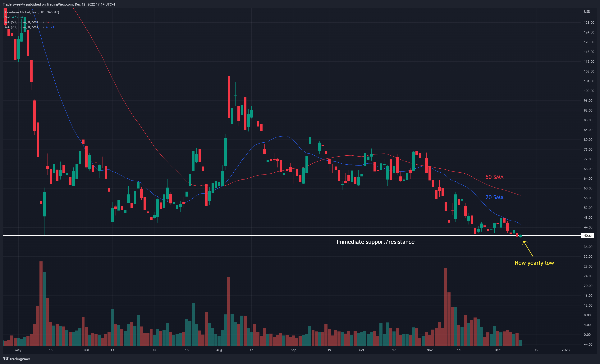Click the May label on time axis
600x364 pixels.
pos(18,350)
